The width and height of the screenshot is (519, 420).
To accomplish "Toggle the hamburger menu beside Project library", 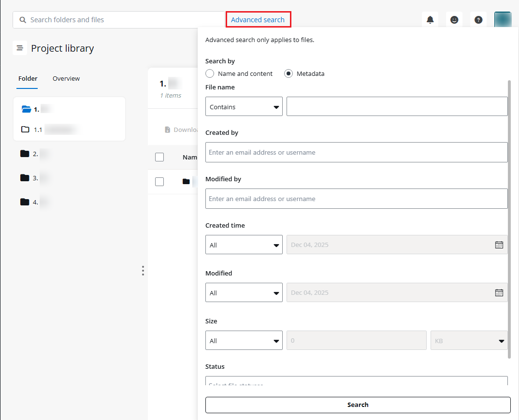I will 20,48.
